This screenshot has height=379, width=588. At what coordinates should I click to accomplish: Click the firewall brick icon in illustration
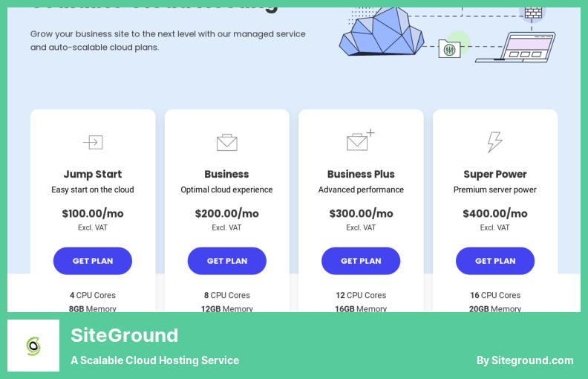533,11
